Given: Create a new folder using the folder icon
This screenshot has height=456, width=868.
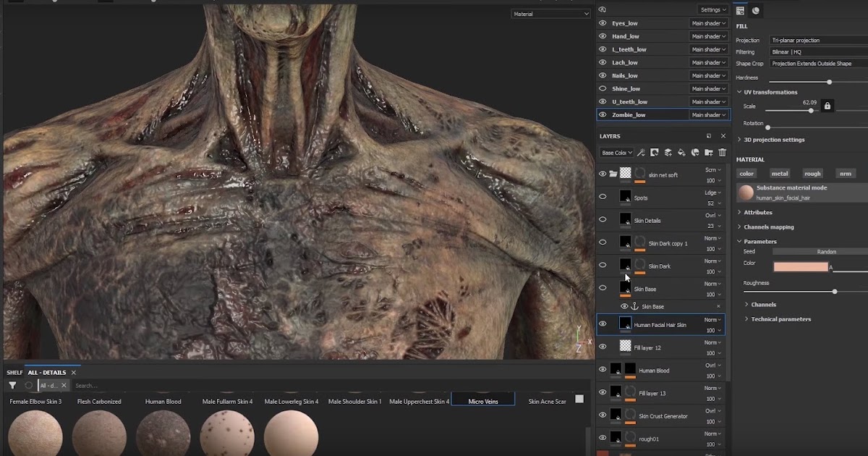Looking at the screenshot, I should tap(710, 153).
